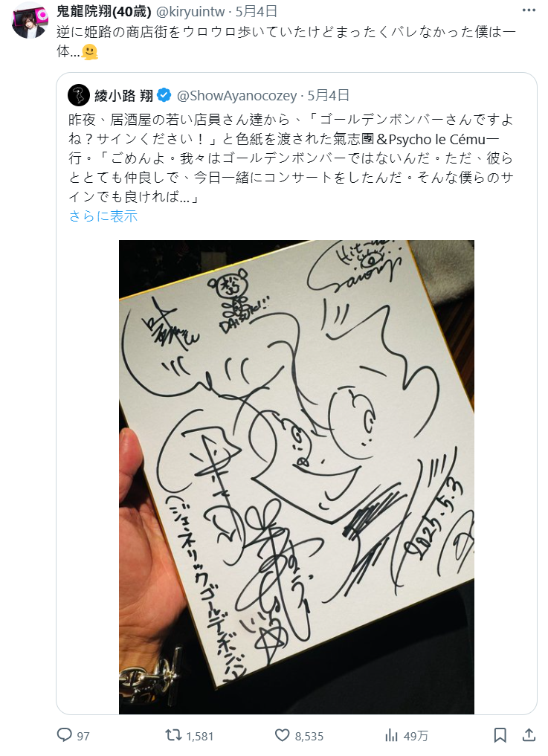The height and width of the screenshot is (756, 548).
Task: Open the @ShowAyanocozey handle link
Action: coord(237,95)
